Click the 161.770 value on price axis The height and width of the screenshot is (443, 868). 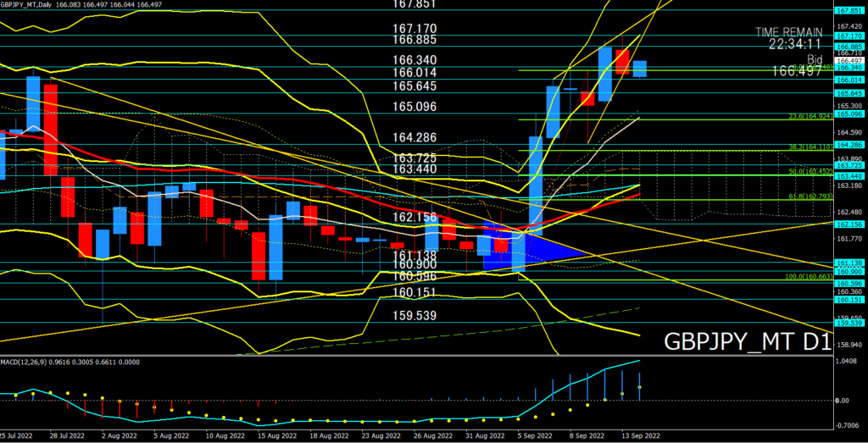(848, 239)
